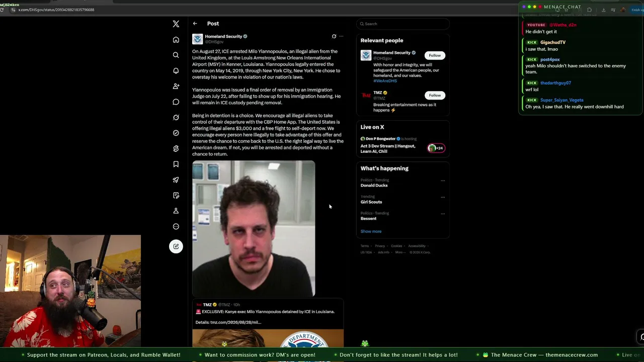Click the Grok icon on the DHS post

(334, 36)
